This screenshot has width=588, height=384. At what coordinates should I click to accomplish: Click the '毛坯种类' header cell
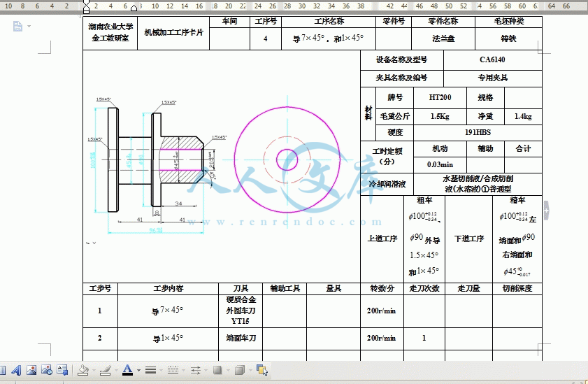click(508, 22)
